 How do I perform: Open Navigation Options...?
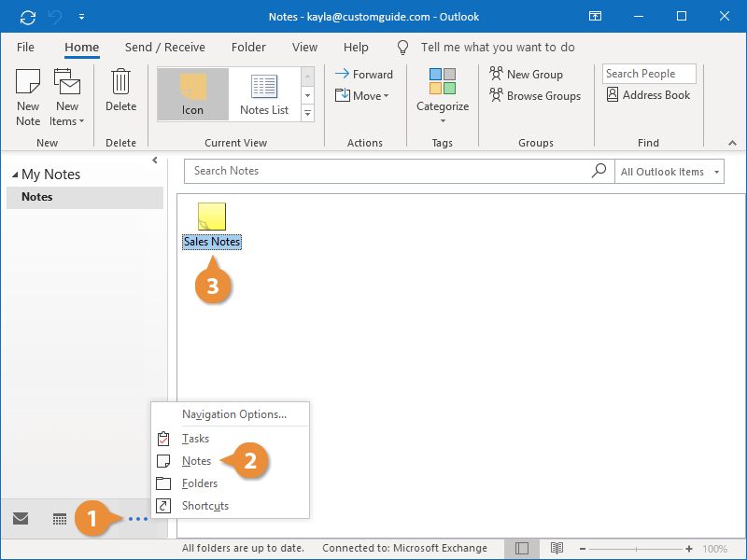click(x=234, y=414)
